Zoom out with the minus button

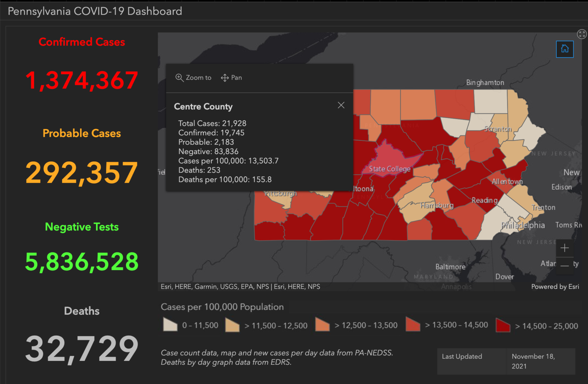(565, 266)
